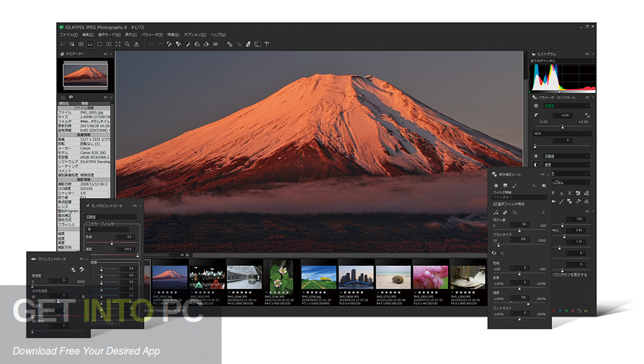
Task: Open the 赤 color filter dropdown
Action: [107, 230]
